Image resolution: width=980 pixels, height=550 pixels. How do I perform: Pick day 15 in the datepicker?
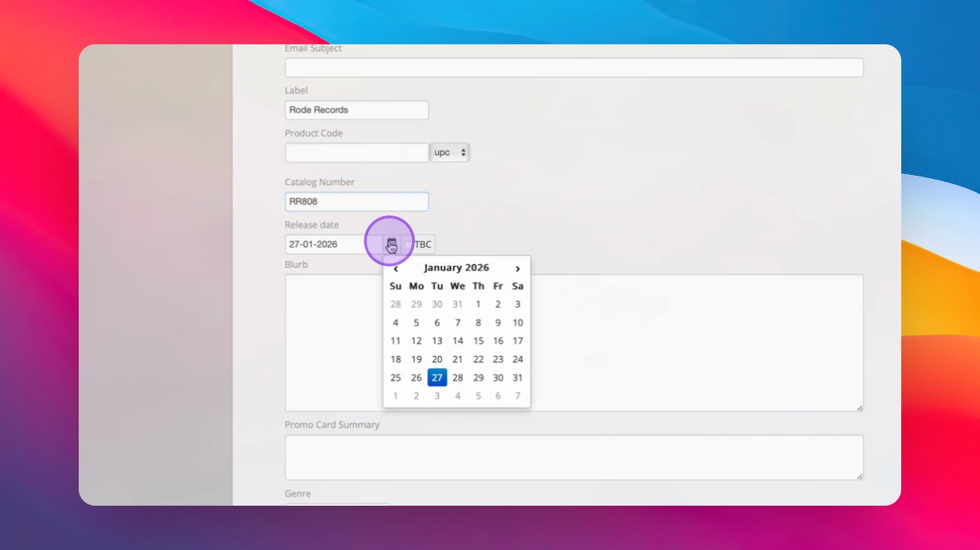tap(478, 341)
